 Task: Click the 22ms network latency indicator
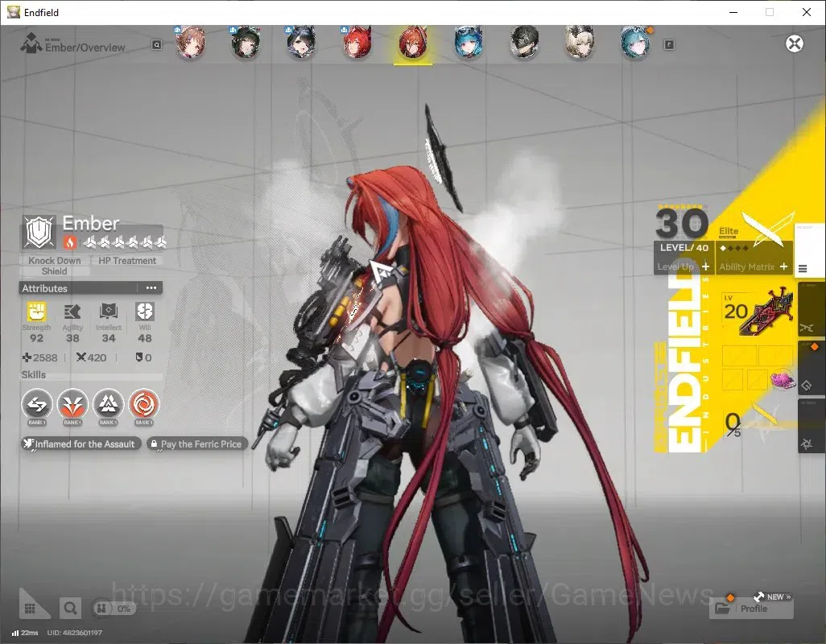(x=25, y=633)
